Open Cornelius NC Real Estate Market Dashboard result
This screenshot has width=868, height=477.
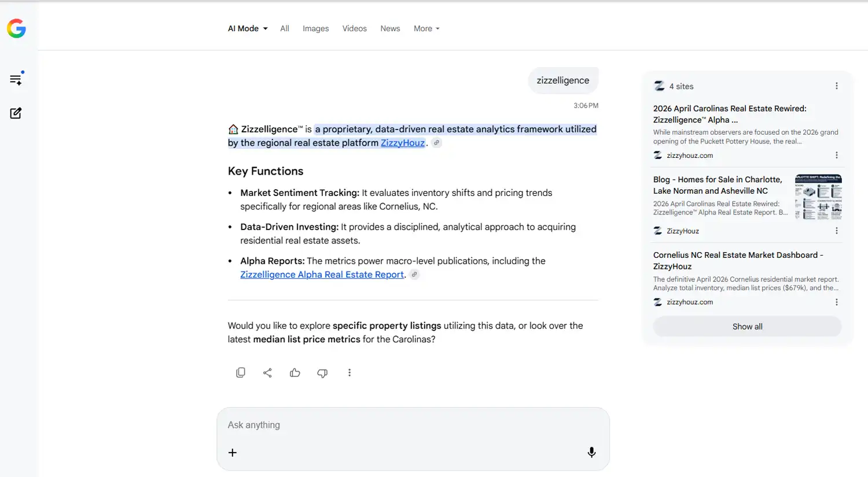[x=738, y=261]
